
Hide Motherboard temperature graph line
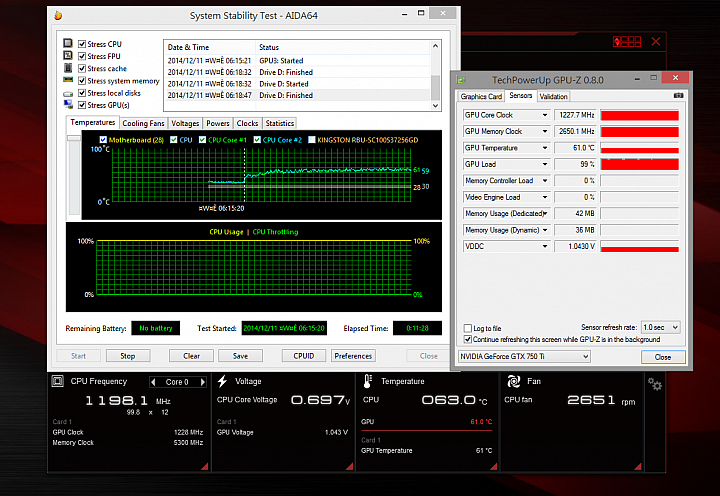pos(103,140)
